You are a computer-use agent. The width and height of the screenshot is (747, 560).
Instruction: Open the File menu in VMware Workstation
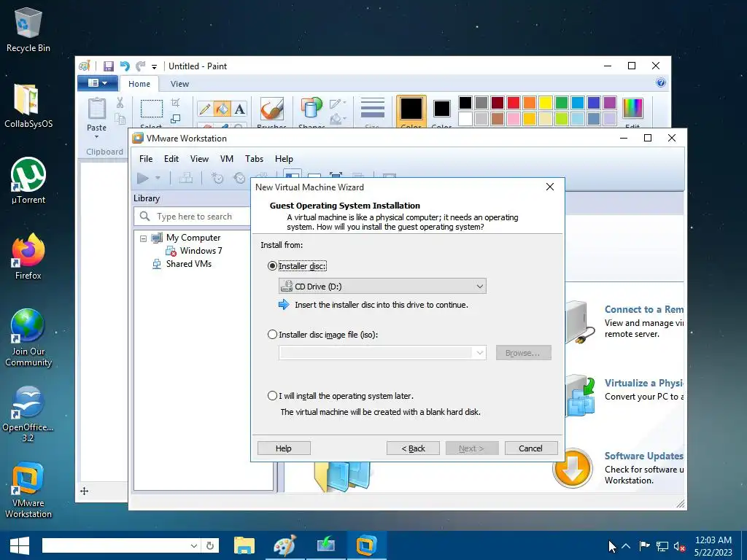(x=146, y=159)
